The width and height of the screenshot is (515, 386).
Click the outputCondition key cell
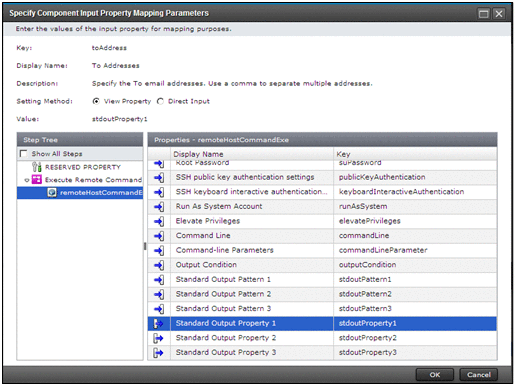coord(415,265)
